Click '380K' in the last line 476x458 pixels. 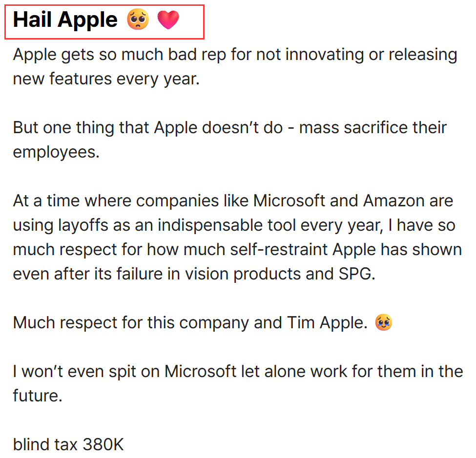pyautogui.click(x=103, y=444)
